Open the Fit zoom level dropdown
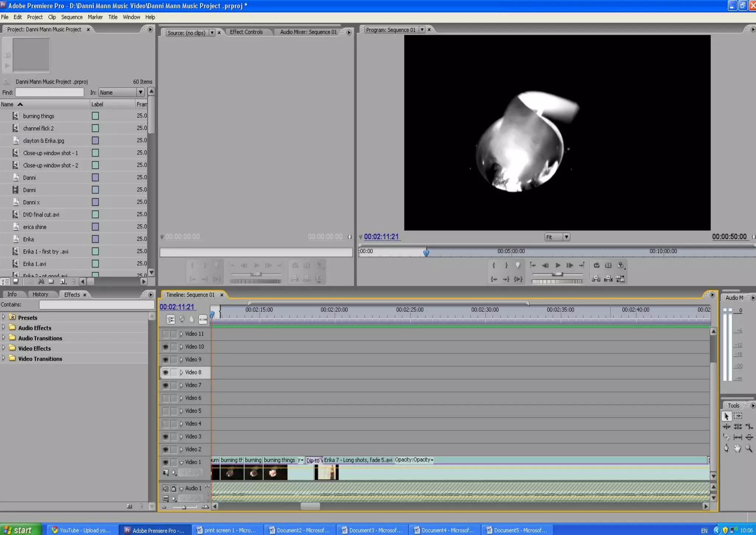Image resolution: width=756 pixels, height=535 pixels. pyautogui.click(x=566, y=237)
